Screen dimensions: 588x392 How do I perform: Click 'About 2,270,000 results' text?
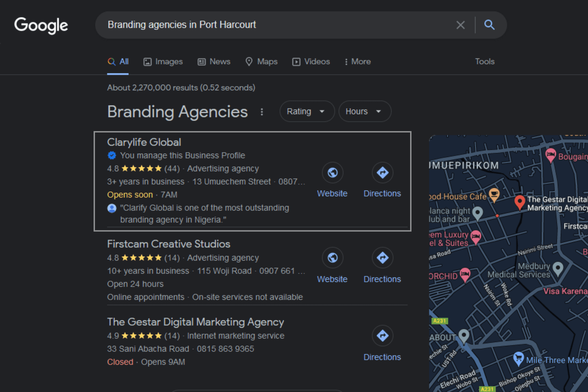click(x=181, y=88)
